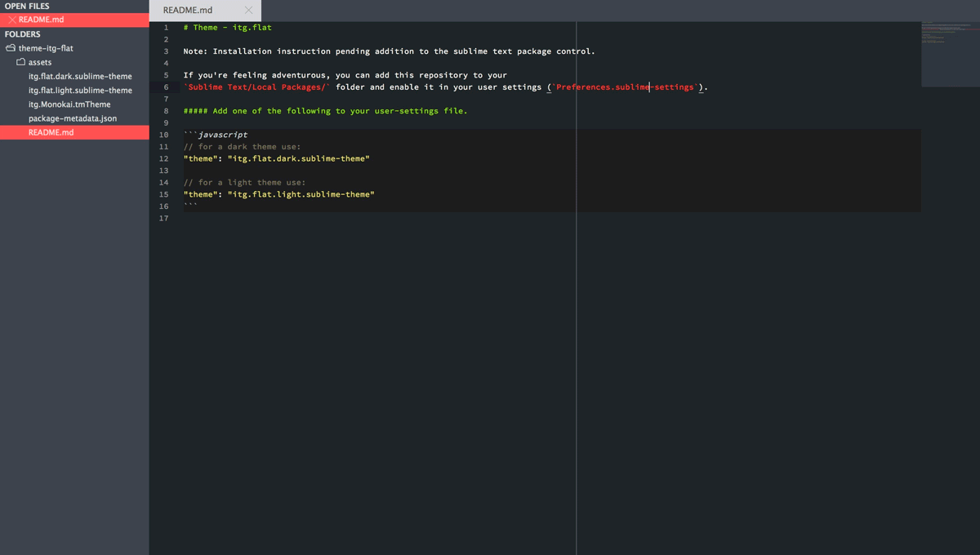This screenshot has width=980, height=555.
Task: Click the "itg.flat.light.sublime-theme" string
Action: pyautogui.click(x=301, y=194)
